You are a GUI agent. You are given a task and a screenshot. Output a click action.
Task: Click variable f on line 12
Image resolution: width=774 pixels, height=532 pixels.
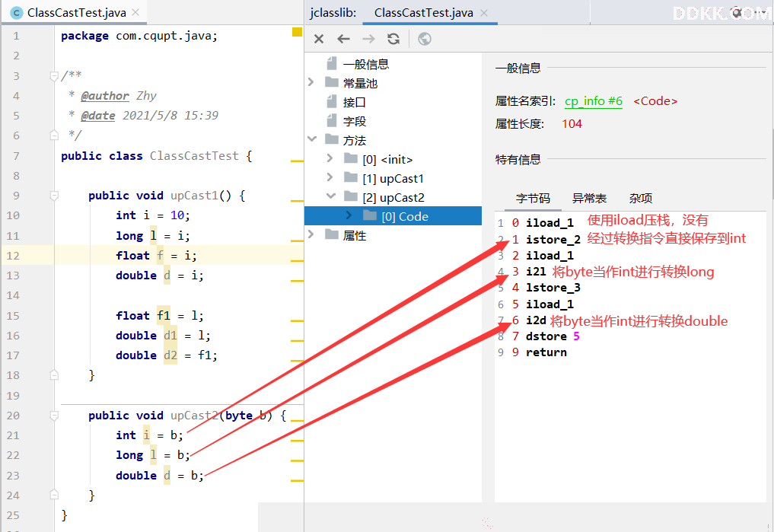(x=160, y=256)
